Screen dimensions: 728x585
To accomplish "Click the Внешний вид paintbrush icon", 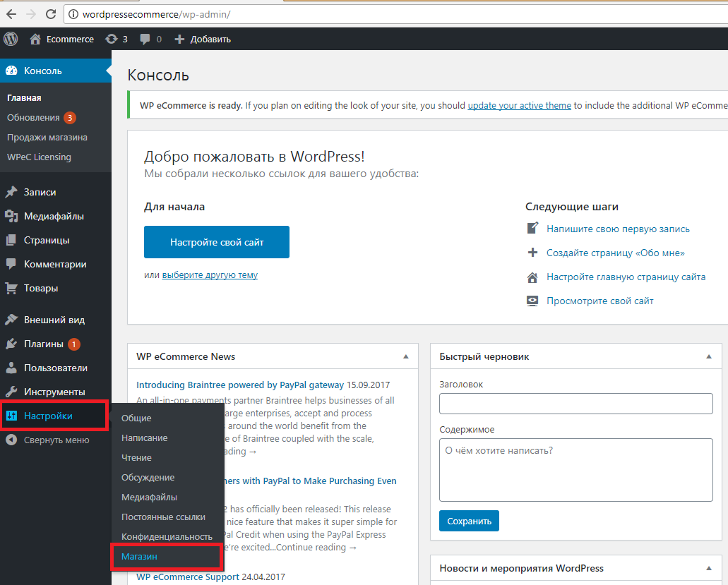I will coord(11,320).
